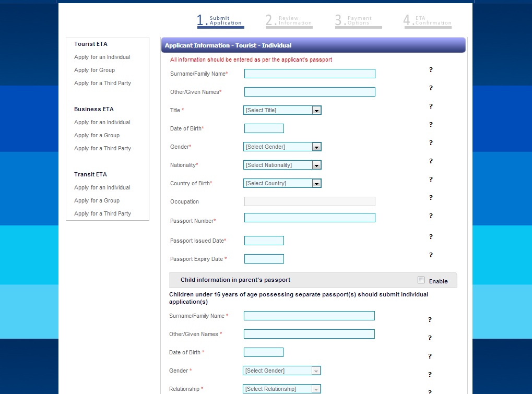Open help icon for child Surname/Family Name
Image resolution: width=532 pixels, height=394 pixels.
(430, 320)
